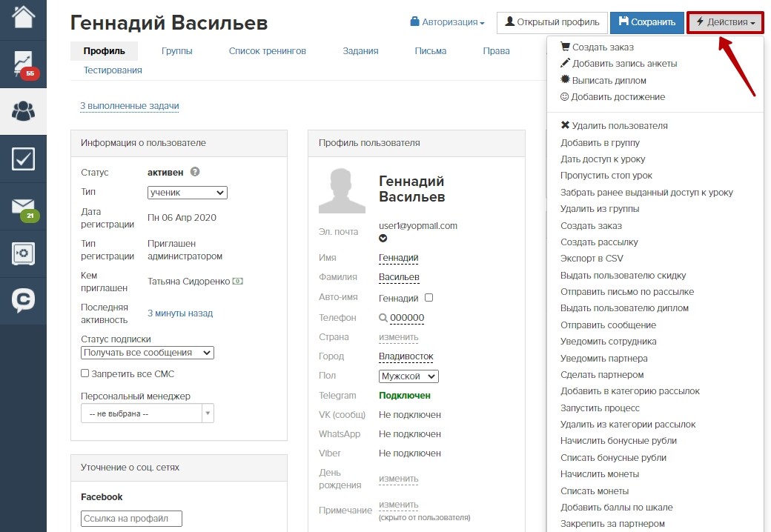Click изменить next to День рождения
The height and width of the screenshot is (532, 771).
(x=399, y=479)
